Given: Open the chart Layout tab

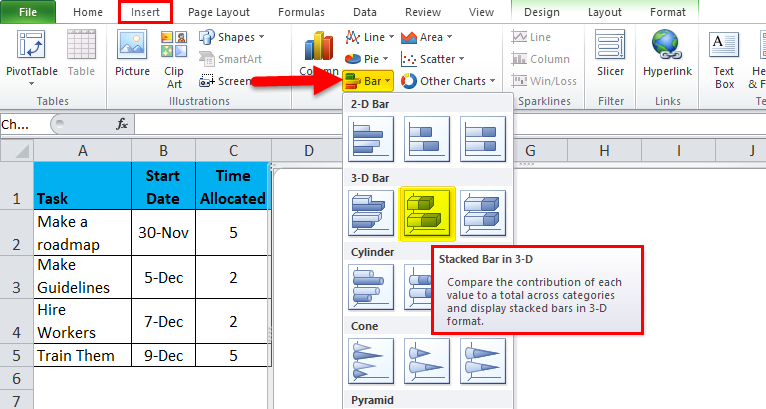Looking at the screenshot, I should click(x=605, y=12).
